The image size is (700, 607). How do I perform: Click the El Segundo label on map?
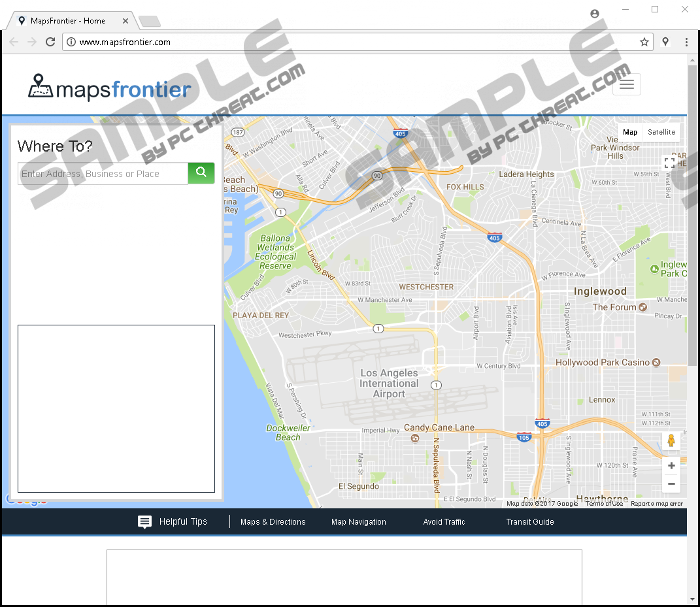coord(358,486)
